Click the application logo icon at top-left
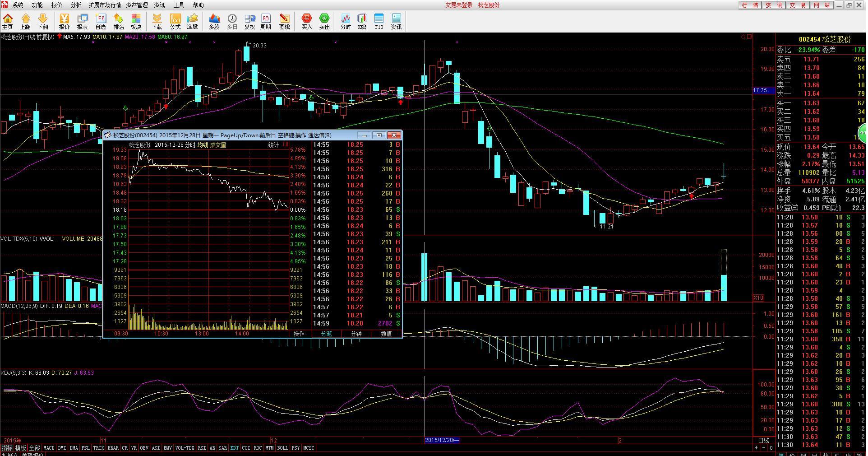The width and height of the screenshot is (868, 456). [x=4, y=5]
